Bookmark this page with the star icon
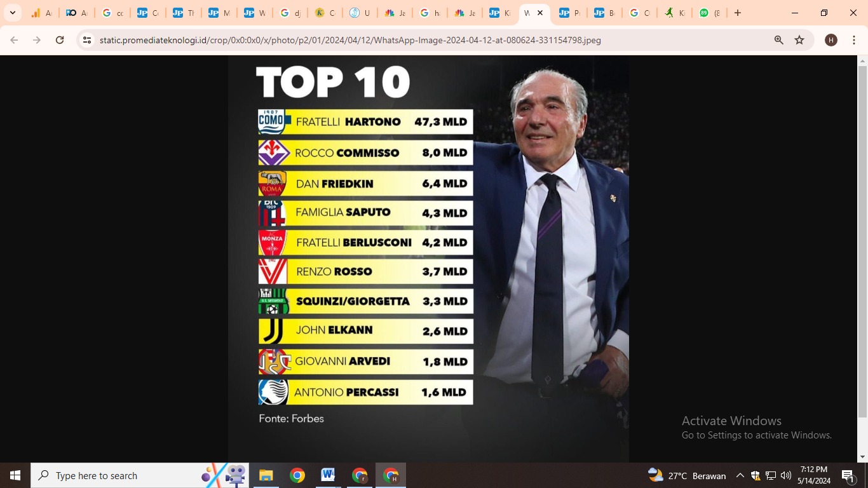This screenshot has width=868, height=488. tap(799, 40)
